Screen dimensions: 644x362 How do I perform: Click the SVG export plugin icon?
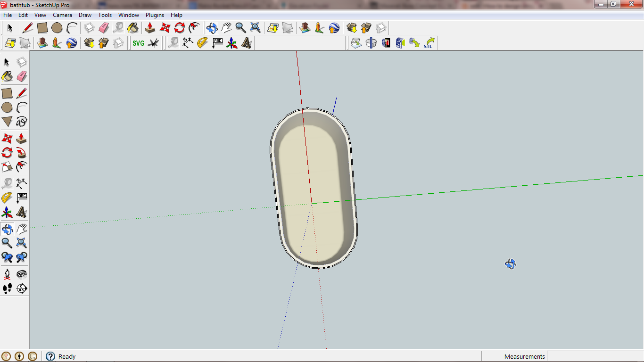[x=139, y=43]
